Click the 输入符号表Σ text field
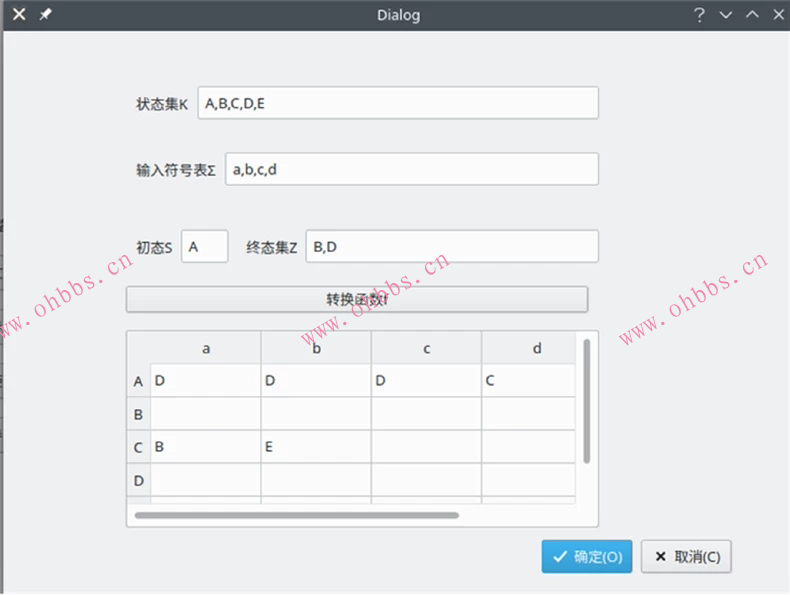 (411, 169)
